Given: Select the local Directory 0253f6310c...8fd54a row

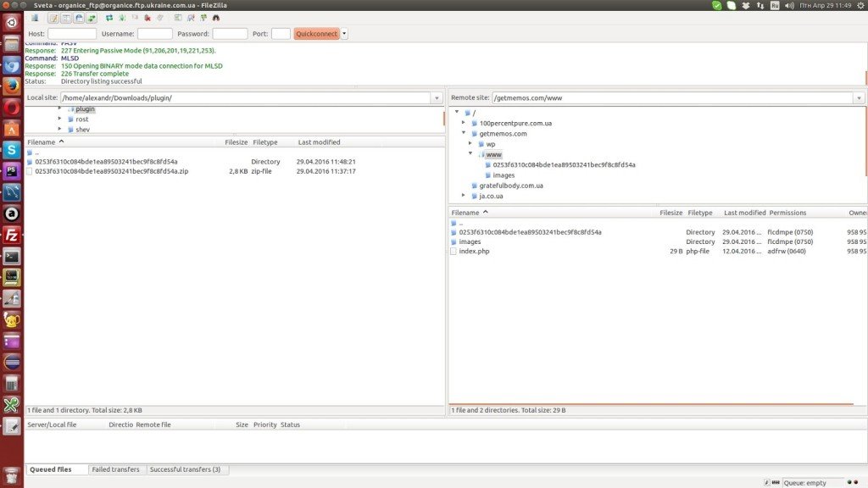Looking at the screenshot, I should point(235,162).
